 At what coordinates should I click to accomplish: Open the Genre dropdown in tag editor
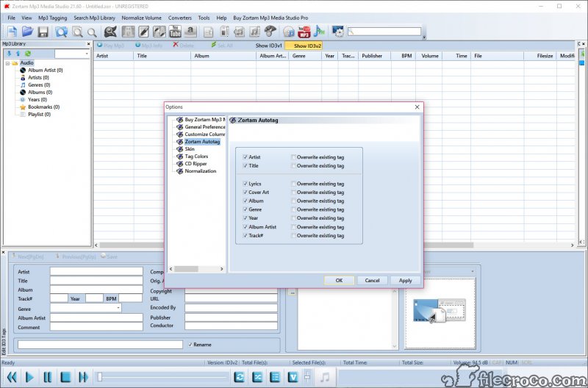(118, 308)
